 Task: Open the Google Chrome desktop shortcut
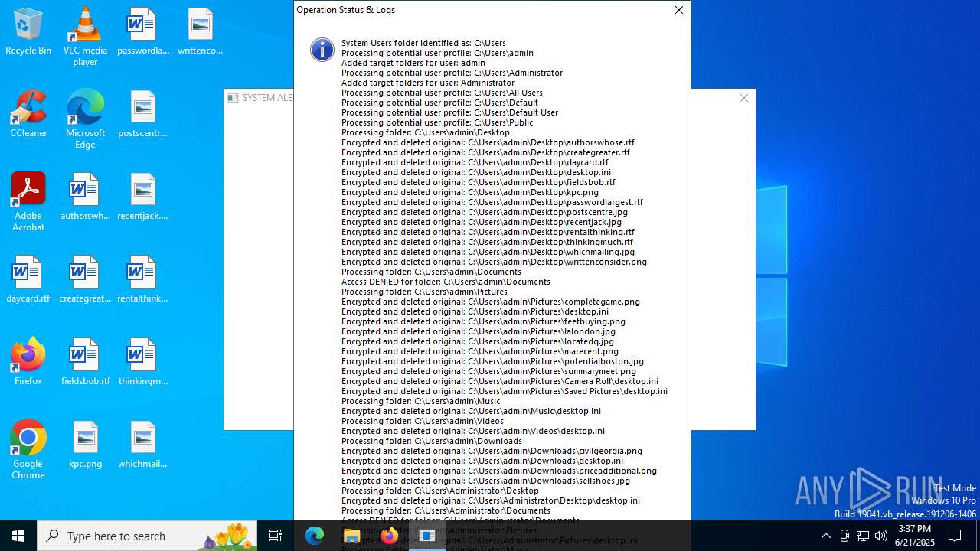[28, 450]
